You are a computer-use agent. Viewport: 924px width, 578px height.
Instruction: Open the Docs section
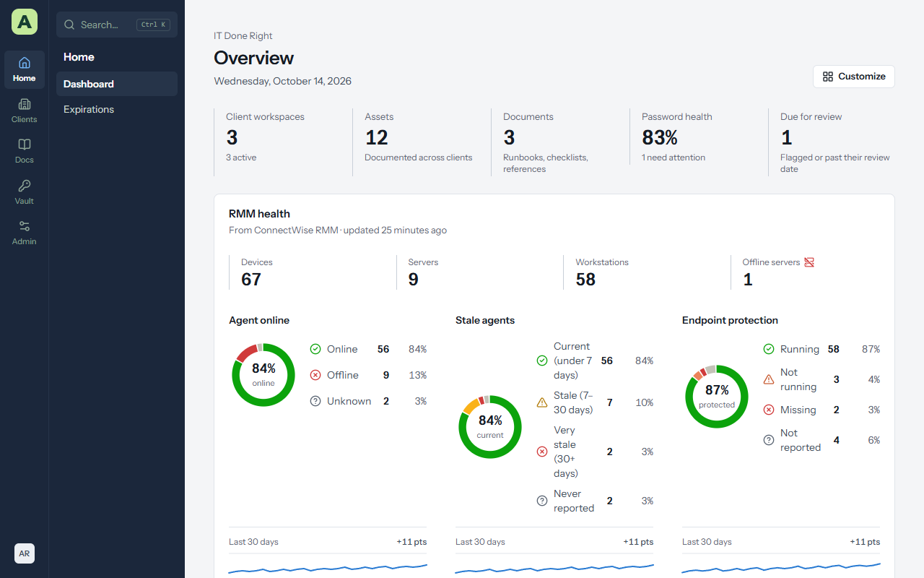click(x=25, y=151)
